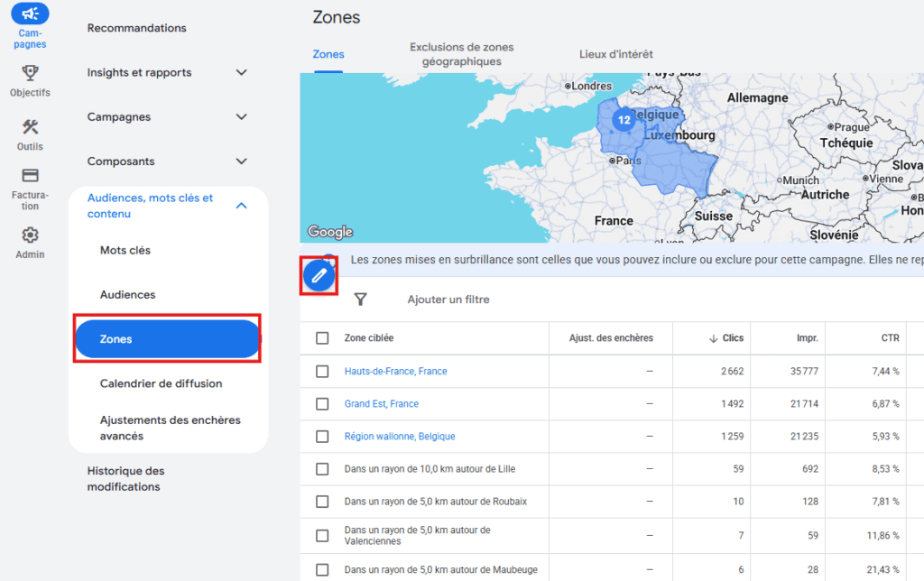Open Campagnes megaphone icon in sidebar

click(30, 14)
